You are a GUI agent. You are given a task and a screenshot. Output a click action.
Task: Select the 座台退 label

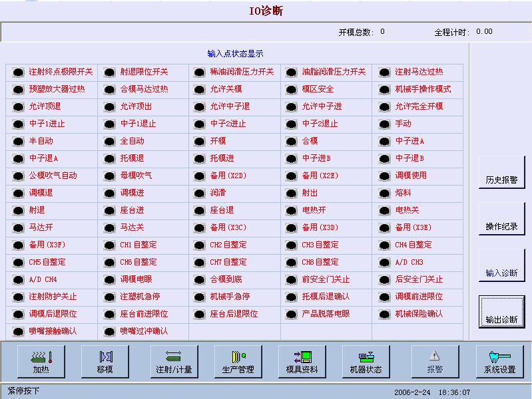pos(222,210)
